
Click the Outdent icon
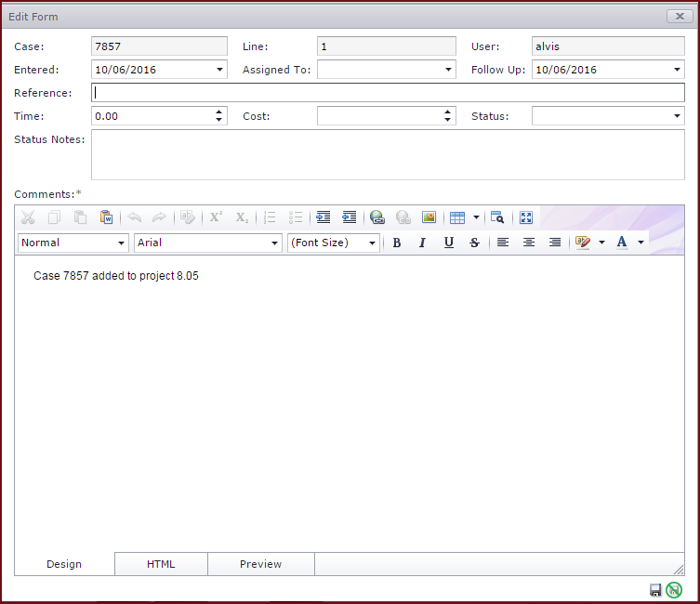pos(350,217)
